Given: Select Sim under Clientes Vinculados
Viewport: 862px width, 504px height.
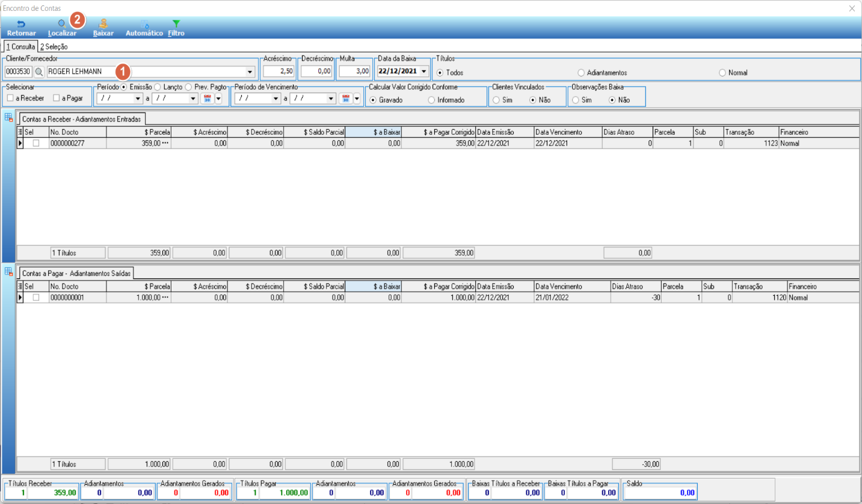Looking at the screenshot, I should click(496, 100).
